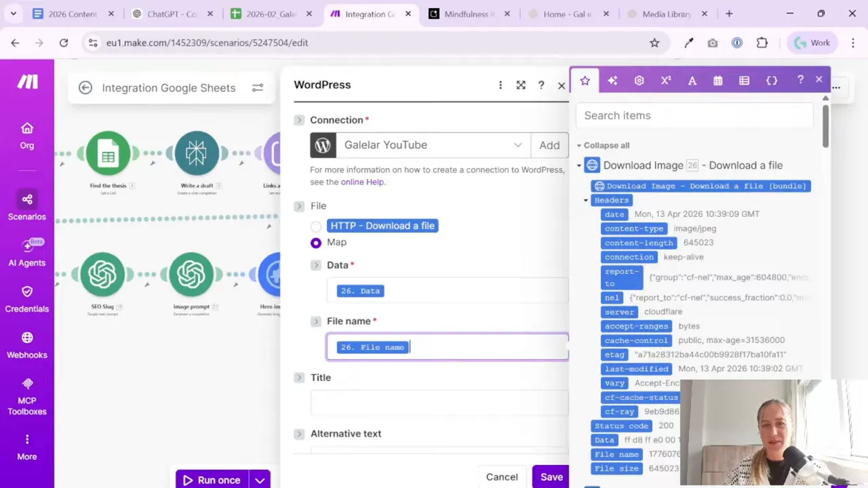
Task: Open help in the mapping panel
Action: 800,80
